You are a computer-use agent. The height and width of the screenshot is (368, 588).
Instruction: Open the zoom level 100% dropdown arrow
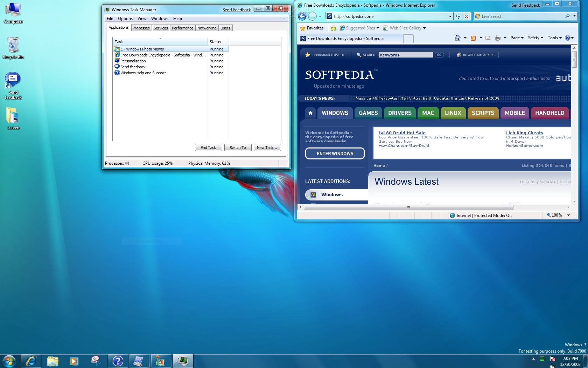568,215
